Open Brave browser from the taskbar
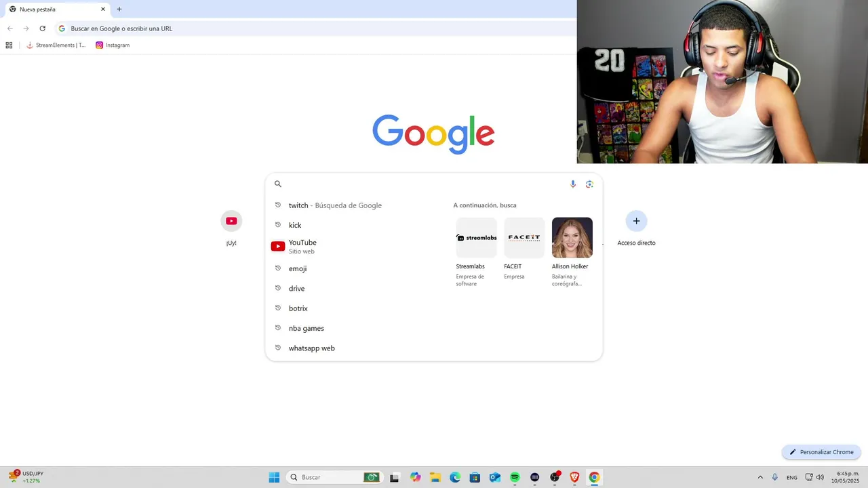Screen dimensions: 868x488 [574, 477]
